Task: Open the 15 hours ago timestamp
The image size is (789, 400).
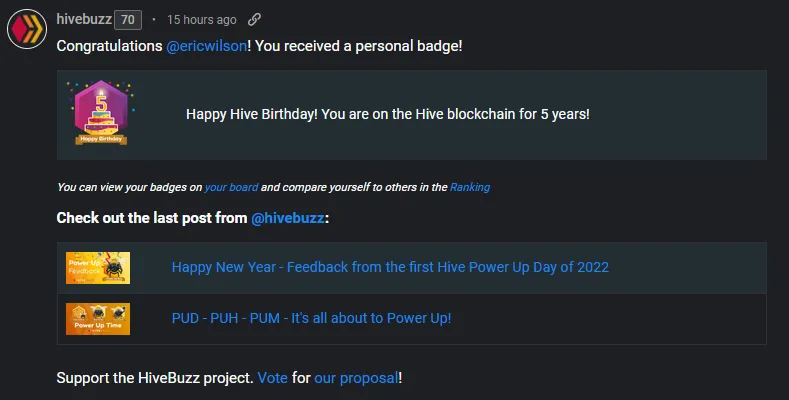Action: [202, 20]
